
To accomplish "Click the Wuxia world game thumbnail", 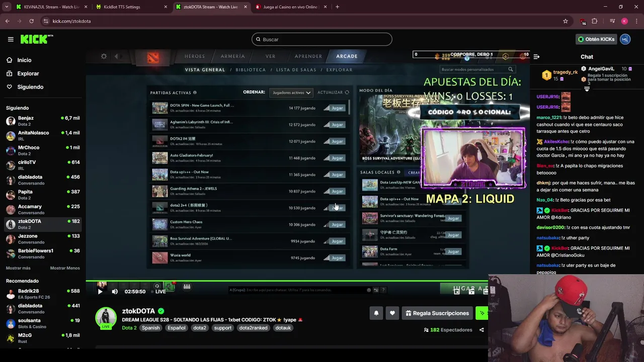I will 160,258.
